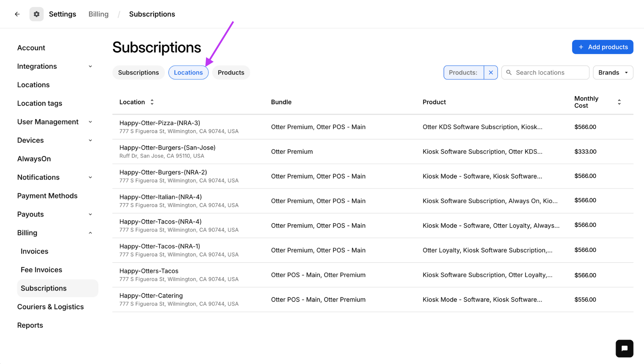Open the Brands dropdown
644x364 pixels.
(x=613, y=72)
